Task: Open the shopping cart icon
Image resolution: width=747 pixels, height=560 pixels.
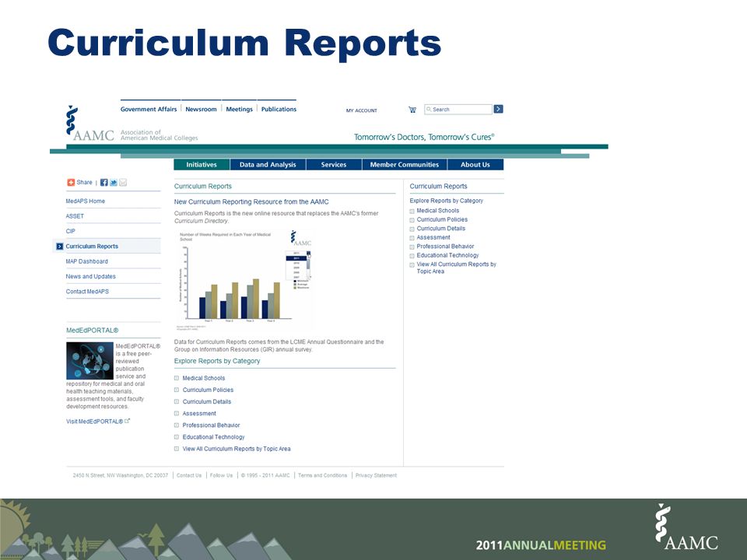Action: point(412,110)
